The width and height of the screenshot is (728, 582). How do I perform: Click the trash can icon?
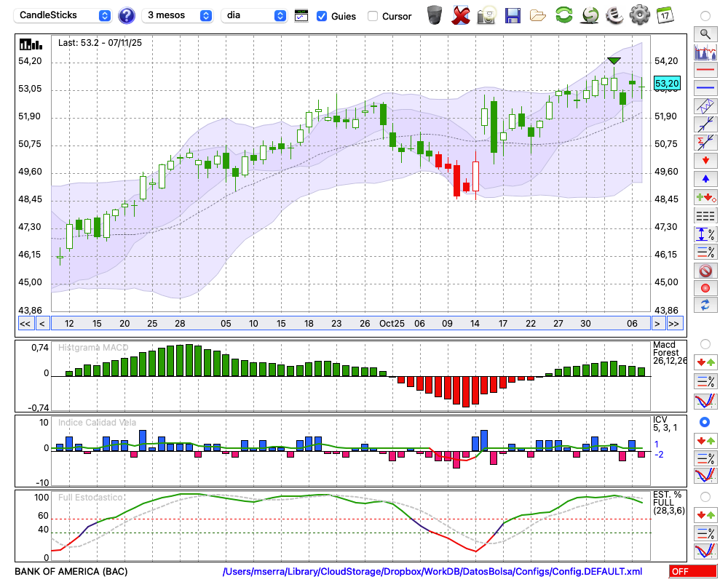coord(435,15)
